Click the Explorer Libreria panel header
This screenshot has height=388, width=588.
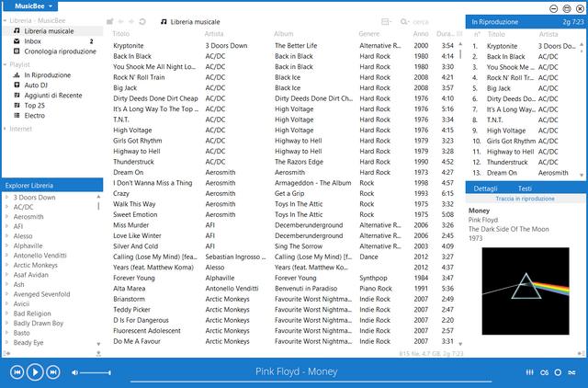point(52,186)
